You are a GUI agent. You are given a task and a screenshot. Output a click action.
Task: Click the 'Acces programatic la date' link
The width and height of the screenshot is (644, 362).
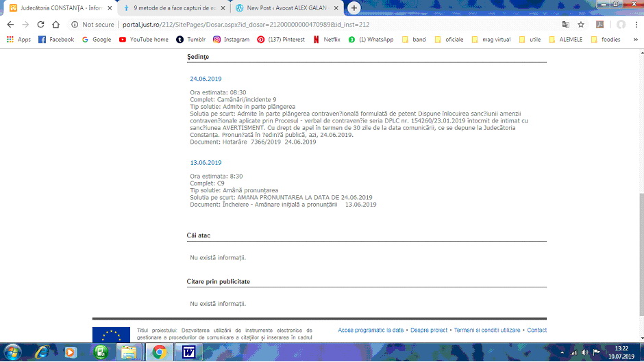point(371,330)
